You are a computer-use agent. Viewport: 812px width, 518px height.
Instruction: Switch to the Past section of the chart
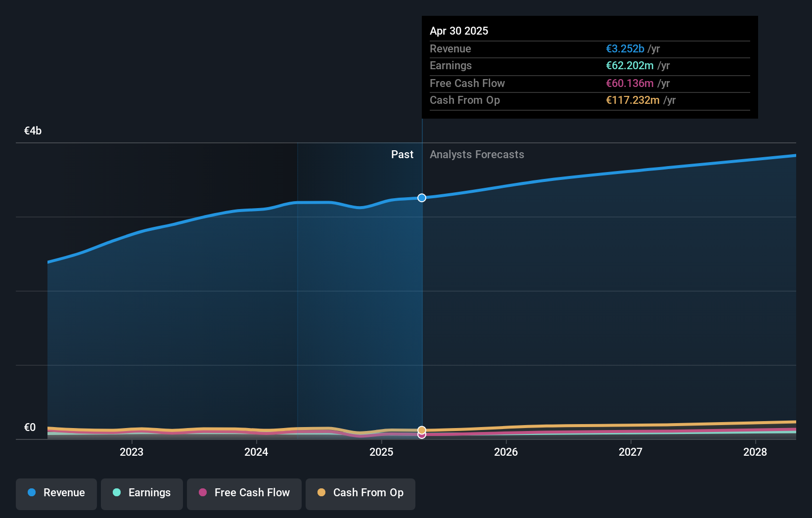tap(402, 154)
